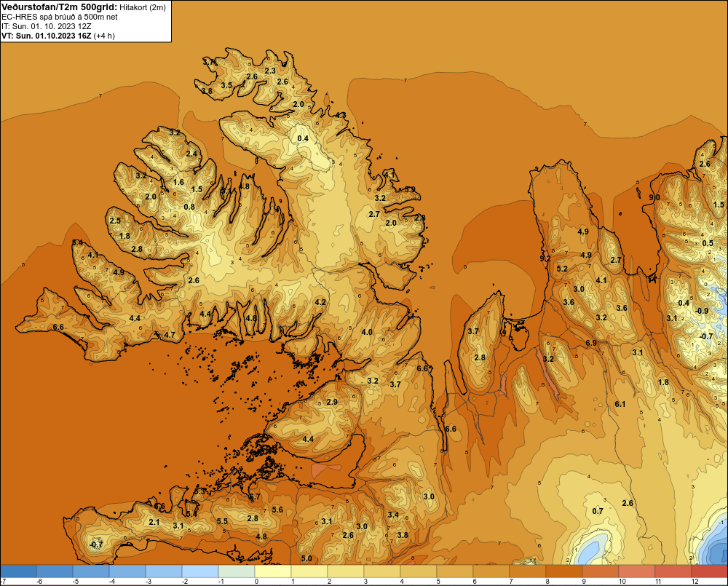
Task: Click the "3.4" temperature value on the map
Action: pos(393,515)
